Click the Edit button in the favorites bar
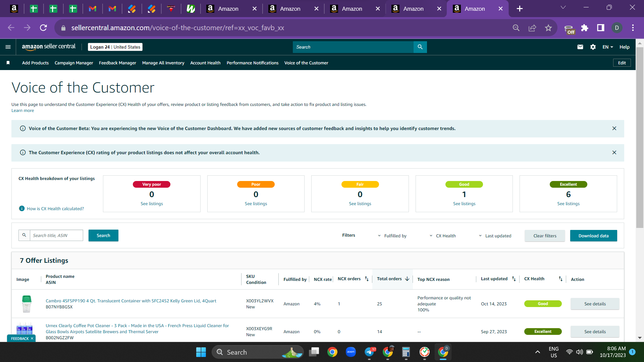The height and width of the screenshot is (362, 644). 622,63
